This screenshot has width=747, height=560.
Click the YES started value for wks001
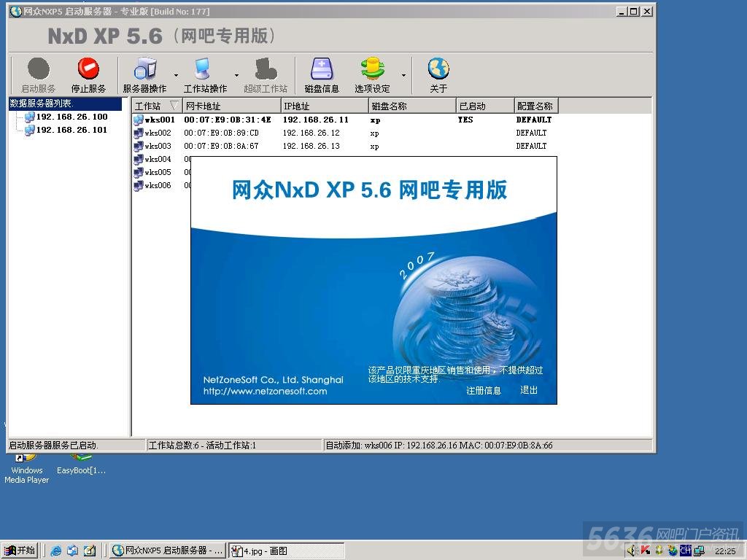pos(465,120)
